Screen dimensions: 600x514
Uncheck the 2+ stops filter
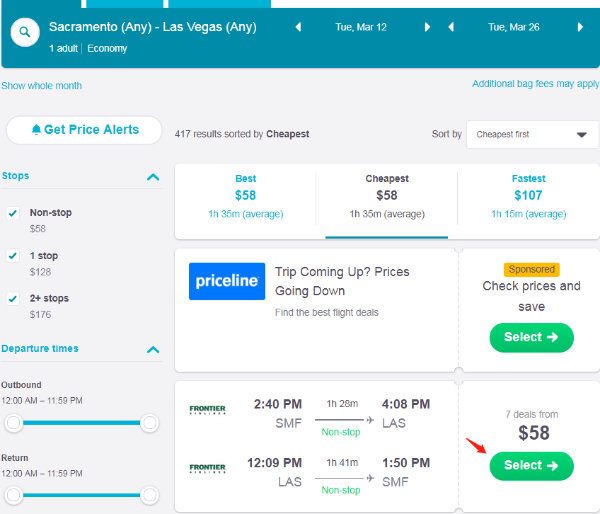coord(13,299)
